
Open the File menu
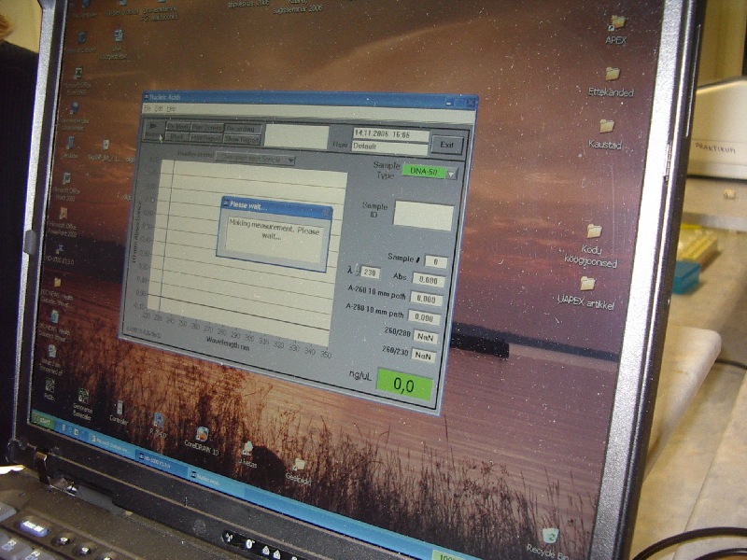pyautogui.click(x=148, y=108)
